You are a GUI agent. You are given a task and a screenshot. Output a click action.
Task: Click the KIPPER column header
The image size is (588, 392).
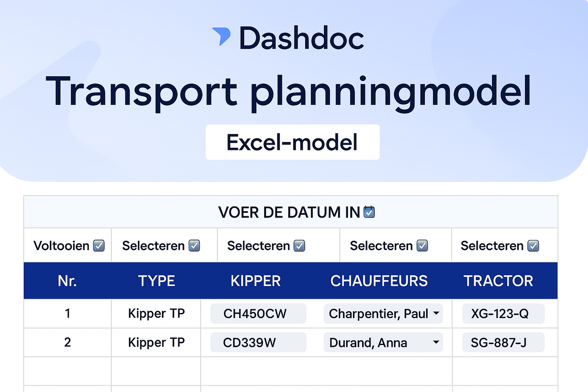pyautogui.click(x=256, y=281)
